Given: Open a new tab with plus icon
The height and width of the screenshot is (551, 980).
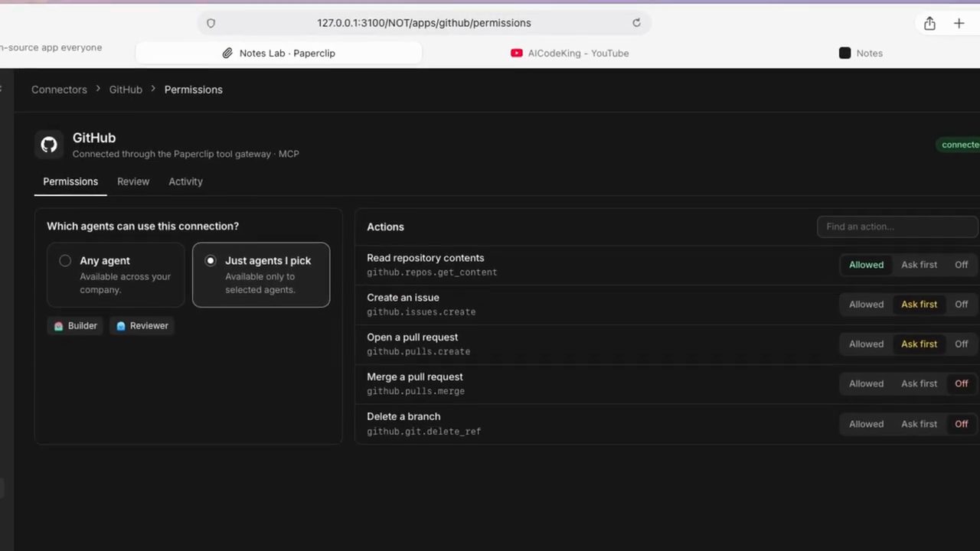Looking at the screenshot, I should (959, 23).
